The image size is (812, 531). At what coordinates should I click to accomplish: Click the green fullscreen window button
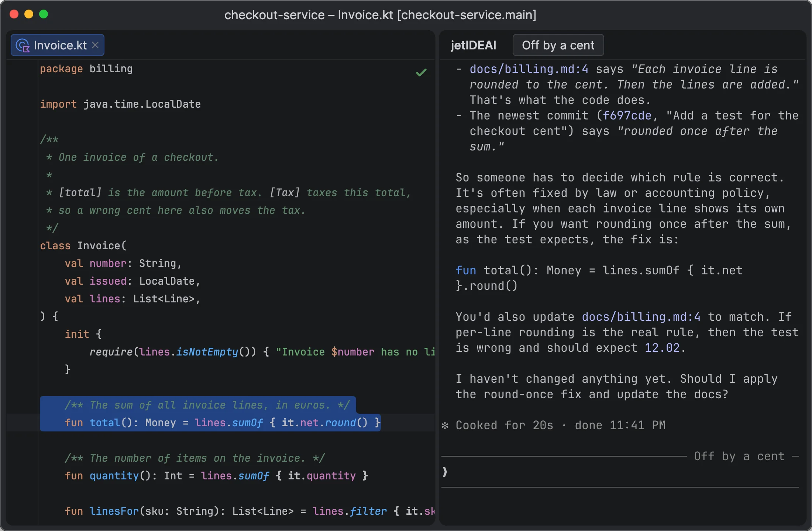tap(44, 14)
